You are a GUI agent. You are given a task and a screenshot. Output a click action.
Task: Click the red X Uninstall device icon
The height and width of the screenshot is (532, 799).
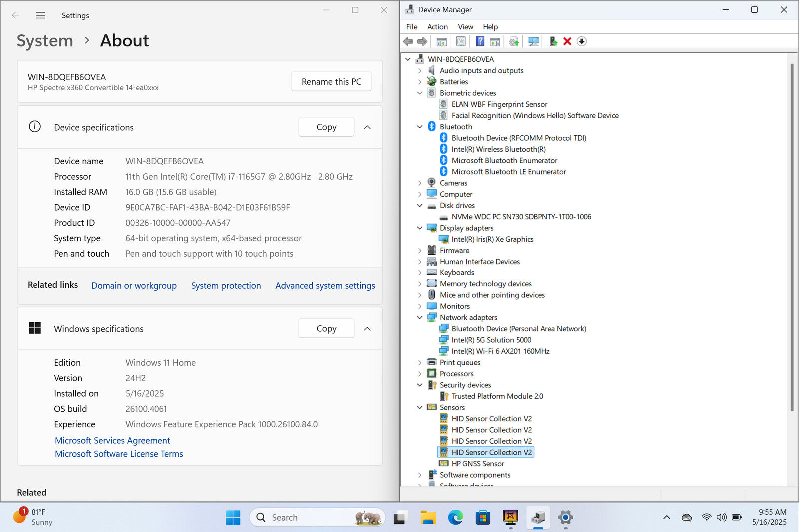coord(567,41)
